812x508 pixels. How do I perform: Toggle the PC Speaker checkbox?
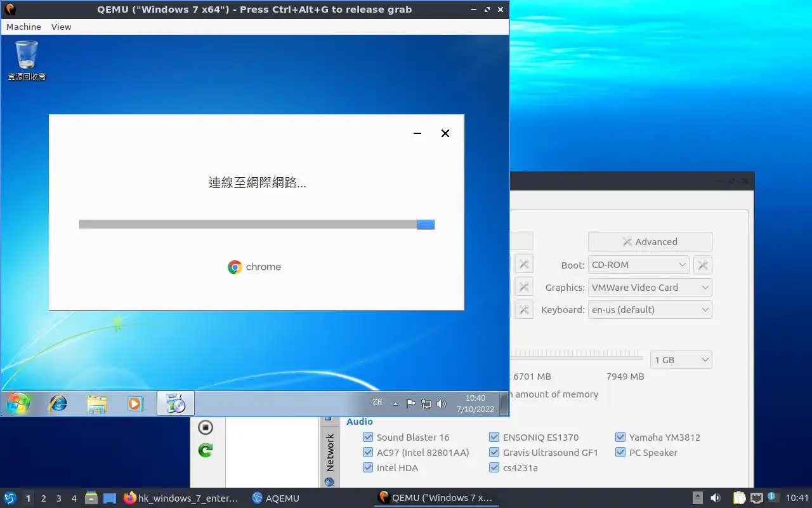click(x=620, y=453)
